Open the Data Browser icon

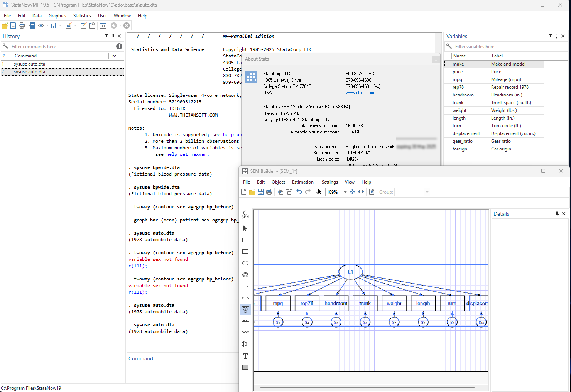point(92,25)
